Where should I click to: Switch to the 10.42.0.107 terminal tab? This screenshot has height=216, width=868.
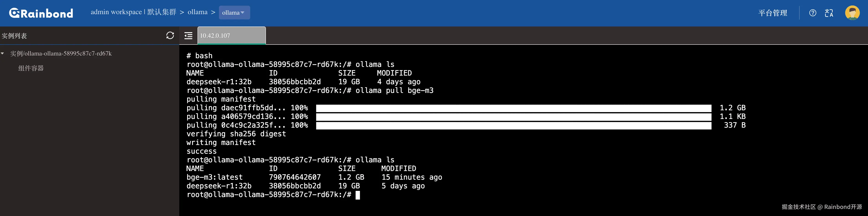(x=231, y=35)
